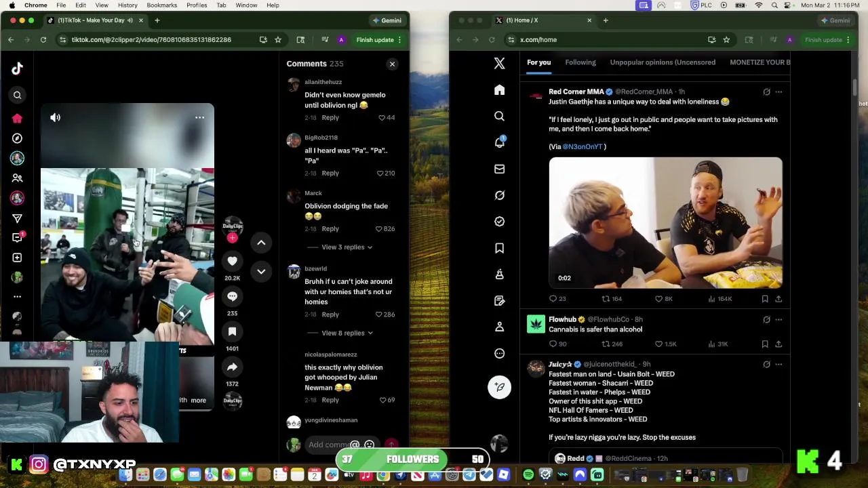This screenshot has width=868, height=488.
Task: Like the Red Corner MMA post with 8K
Action: pos(663,299)
